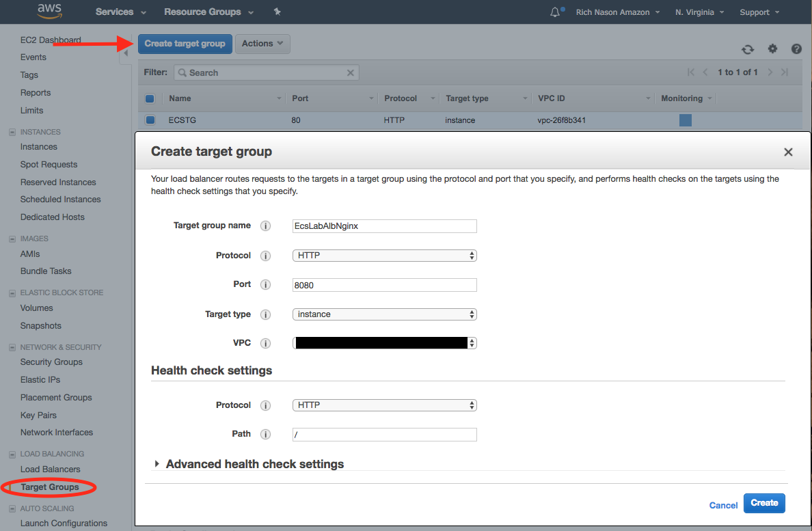Toggle the select-all checkbox in table header
The height and width of the screenshot is (531, 812).
click(150, 98)
